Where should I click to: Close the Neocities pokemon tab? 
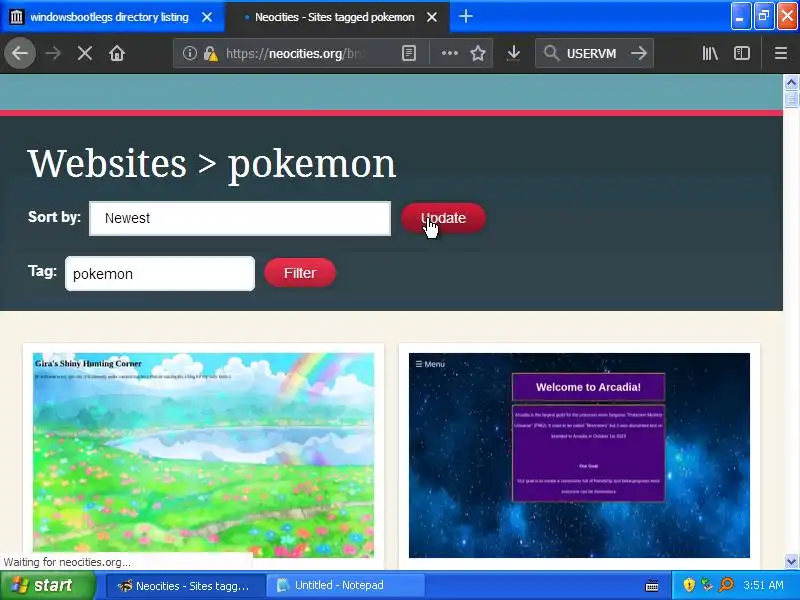point(432,17)
